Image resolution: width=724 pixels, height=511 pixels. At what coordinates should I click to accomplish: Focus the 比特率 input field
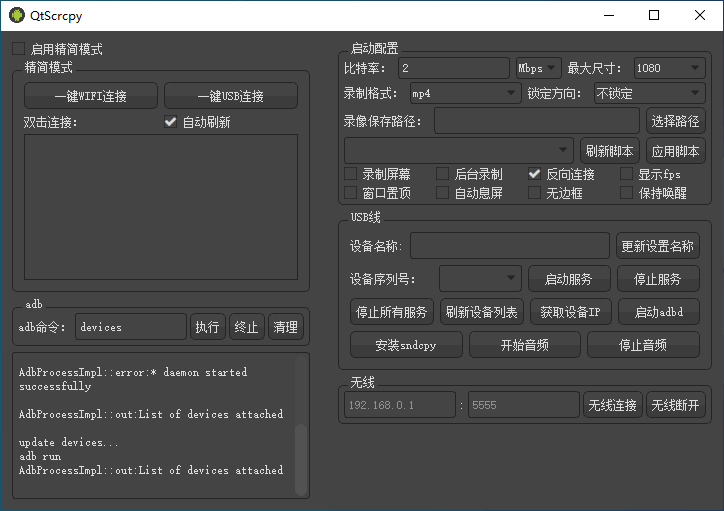click(x=453, y=68)
